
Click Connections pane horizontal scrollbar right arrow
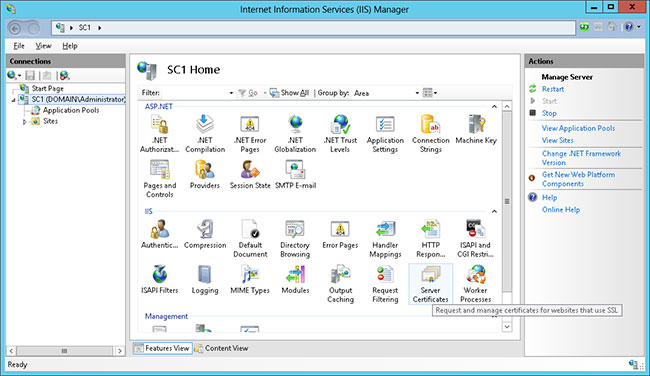[119, 351]
